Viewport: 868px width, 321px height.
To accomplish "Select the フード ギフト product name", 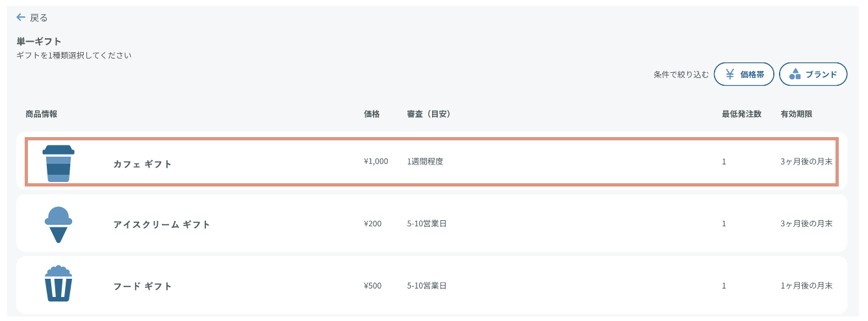I will pyautogui.click(x=143, y=287).
